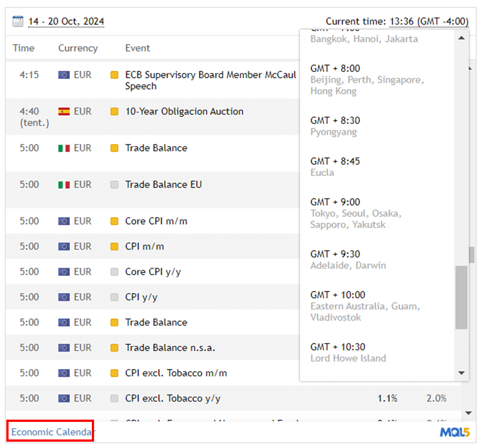The height and width of the screenshot is (448, 478).
Task: Select the Bangkok, Hanoi, Jakarta time zone entry
Action: click(x=364, y=39)
